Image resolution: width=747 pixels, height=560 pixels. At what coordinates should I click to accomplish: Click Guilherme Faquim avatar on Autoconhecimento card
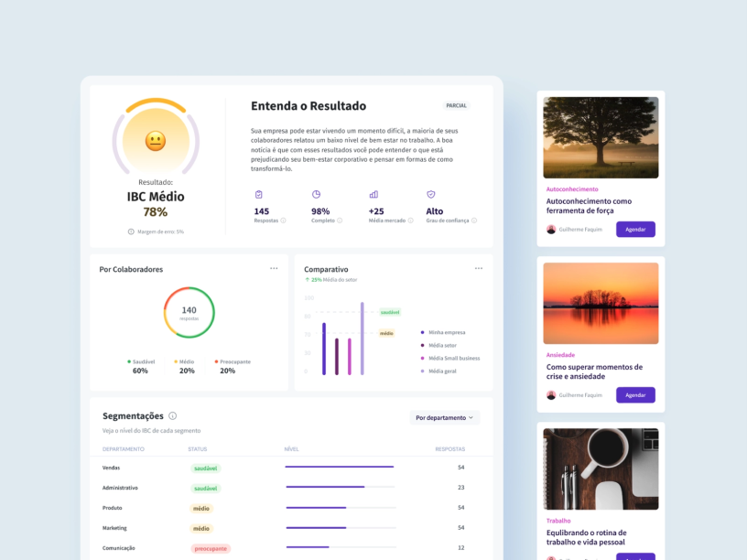pos(551,229)
